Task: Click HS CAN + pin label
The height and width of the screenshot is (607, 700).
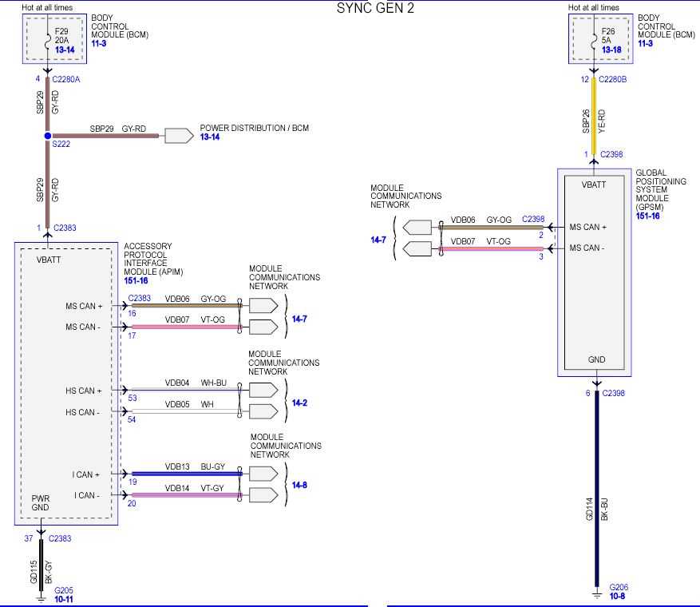Action: pyautogui.click(x=84, y=391)
